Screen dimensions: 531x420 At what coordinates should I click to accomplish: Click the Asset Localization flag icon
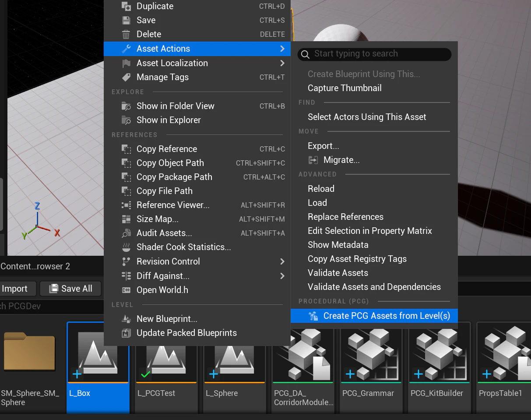coord(126,63)
